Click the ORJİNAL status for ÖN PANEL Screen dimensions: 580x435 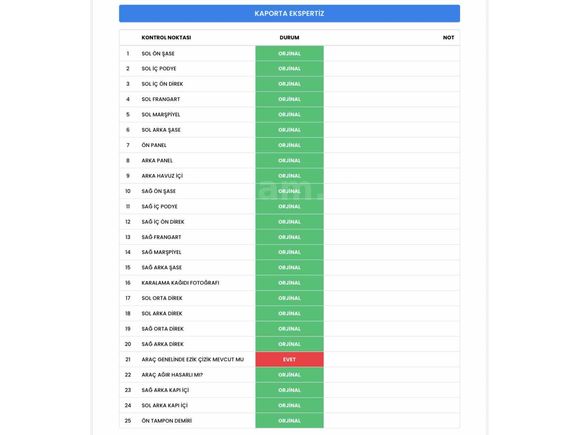click(289, 145)
